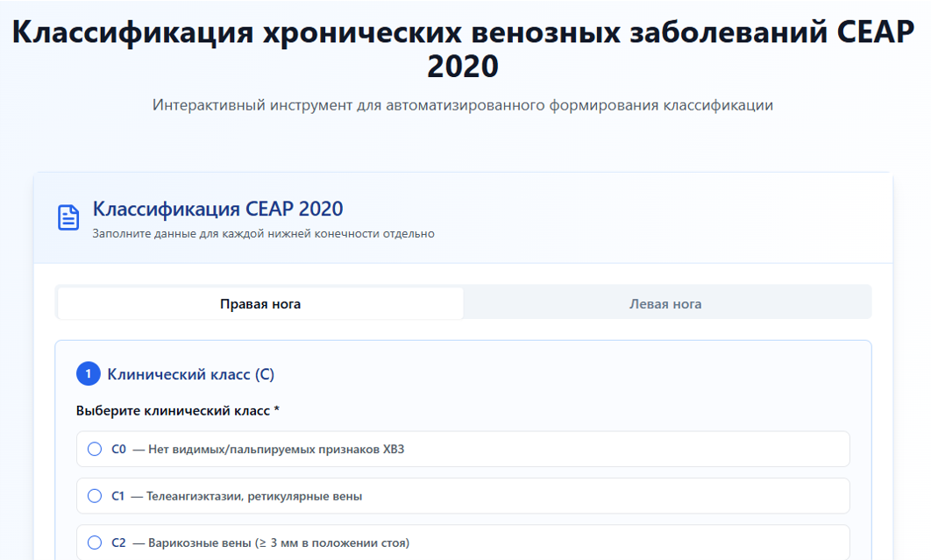Click the Классификация CEAP 2020 card title
The image size is (931, 560).
(x=218, y=209)
